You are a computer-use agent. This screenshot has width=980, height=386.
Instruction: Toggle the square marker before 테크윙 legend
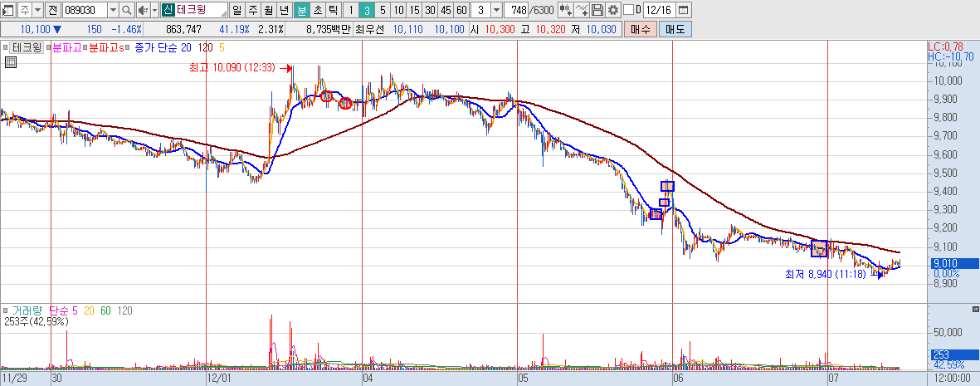point(5,47)
